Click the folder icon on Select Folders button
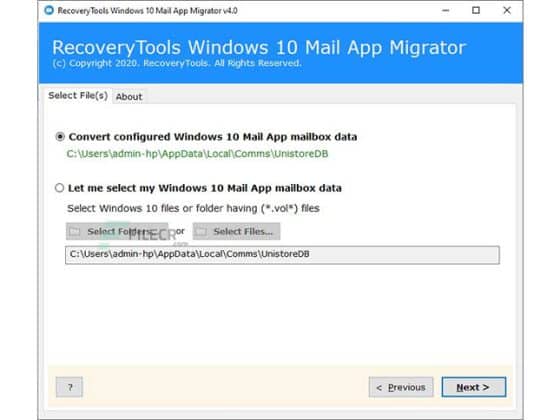The height and width of the screenshot is (420, 560). tap(74, 231)
